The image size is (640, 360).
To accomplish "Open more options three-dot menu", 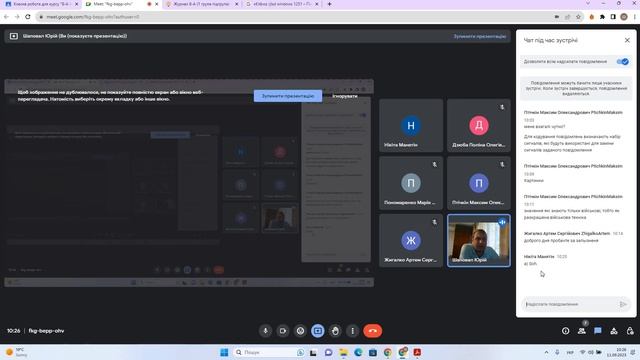I will [353, 331].
